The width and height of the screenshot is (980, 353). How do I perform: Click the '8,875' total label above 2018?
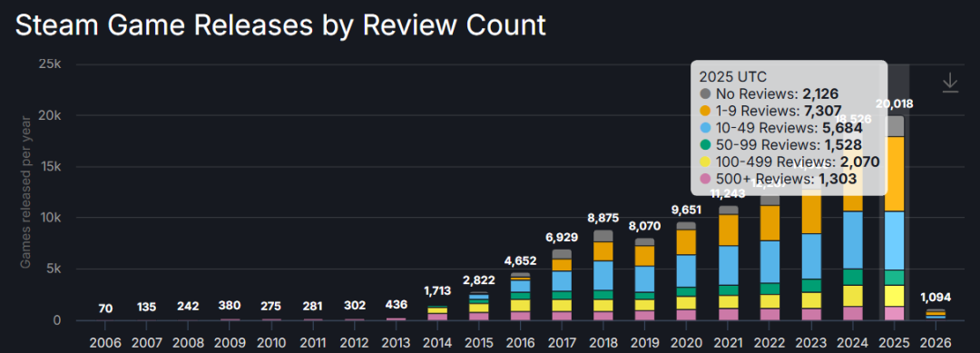click(603, 218)
